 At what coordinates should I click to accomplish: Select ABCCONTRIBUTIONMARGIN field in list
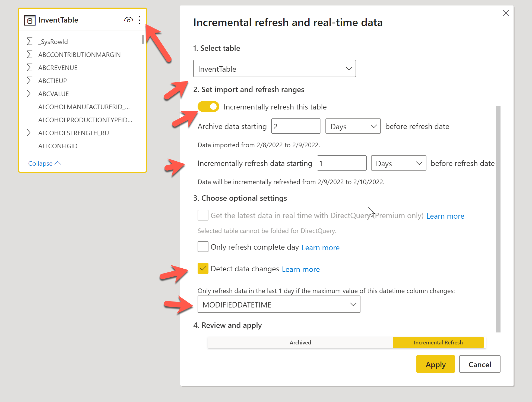tap(79, 55)
